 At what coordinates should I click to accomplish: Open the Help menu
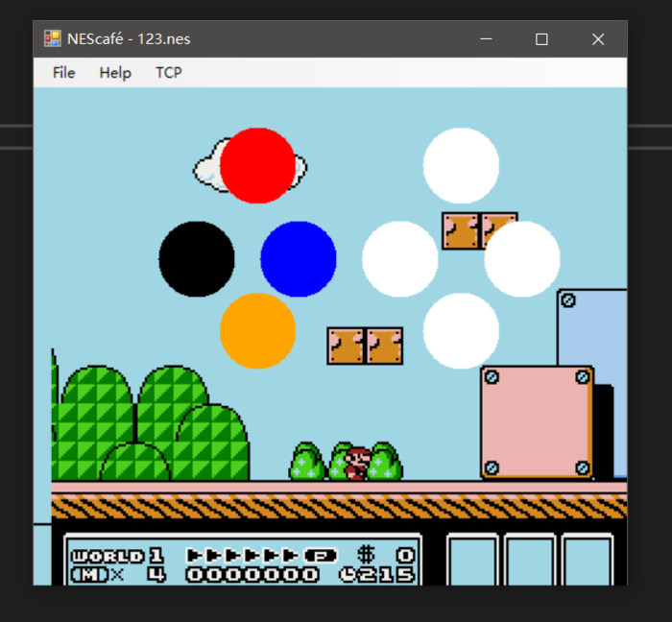click(115, 73)
